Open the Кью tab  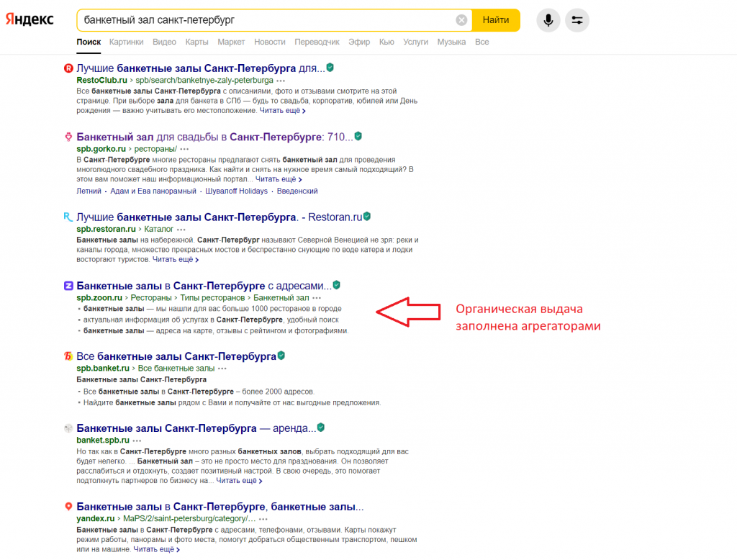pos(386,42)
